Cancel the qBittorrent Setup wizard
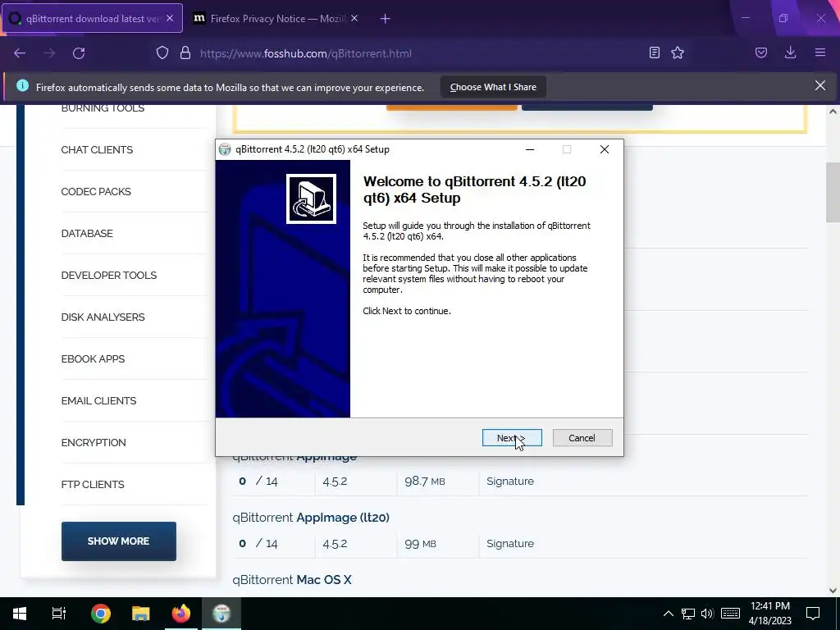This screenshot has width=840, height=630. point(582,438)
